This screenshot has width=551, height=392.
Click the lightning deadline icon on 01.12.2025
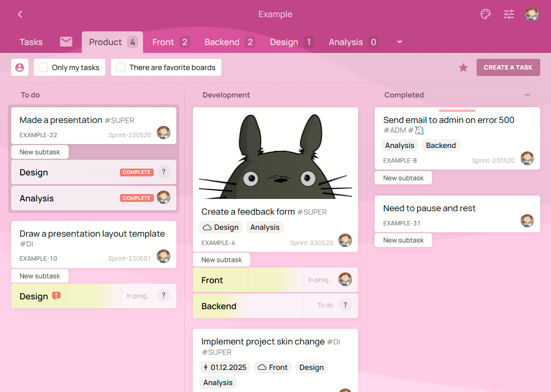point(206,367)
